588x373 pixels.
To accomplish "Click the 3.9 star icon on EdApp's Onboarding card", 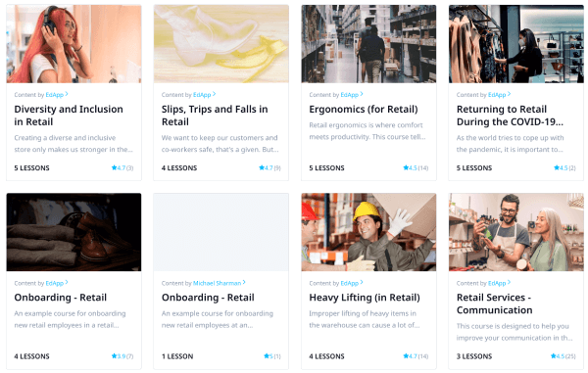I will tap(114, 356).
